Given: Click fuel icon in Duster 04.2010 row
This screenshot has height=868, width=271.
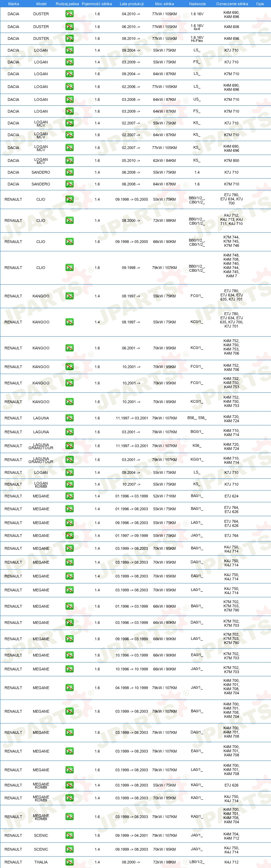Looking at the screenshot, I should coord(69,14).
